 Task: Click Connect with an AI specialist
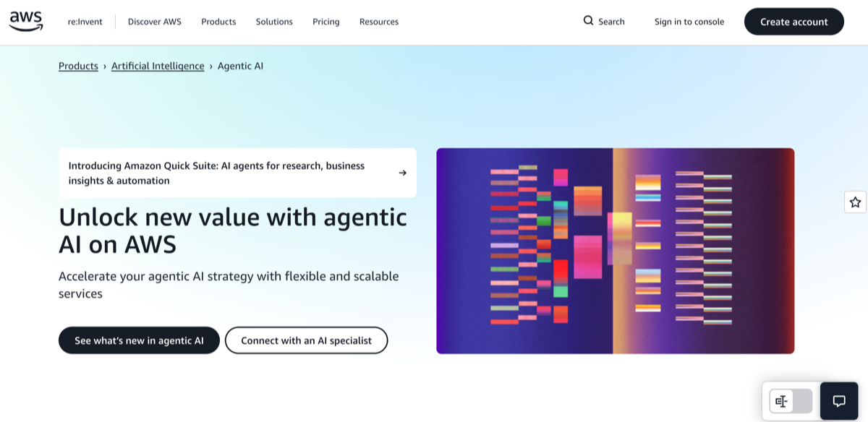pos(306,340)
